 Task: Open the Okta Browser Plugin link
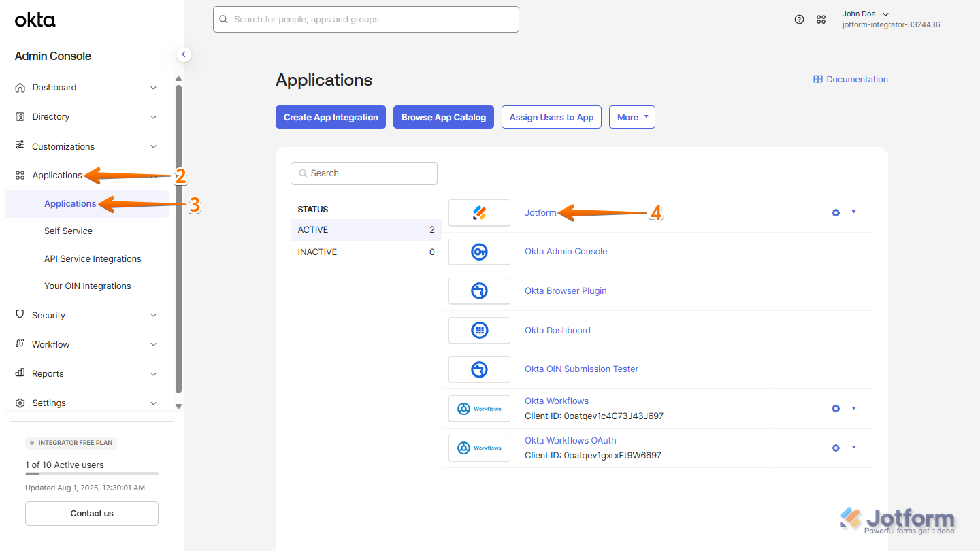coord(566,291)
